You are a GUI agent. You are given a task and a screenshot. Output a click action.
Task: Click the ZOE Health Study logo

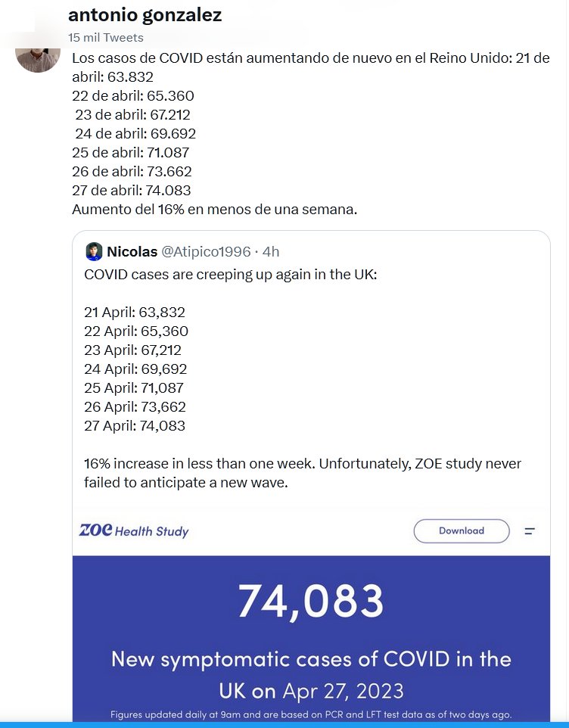[134, 530]
